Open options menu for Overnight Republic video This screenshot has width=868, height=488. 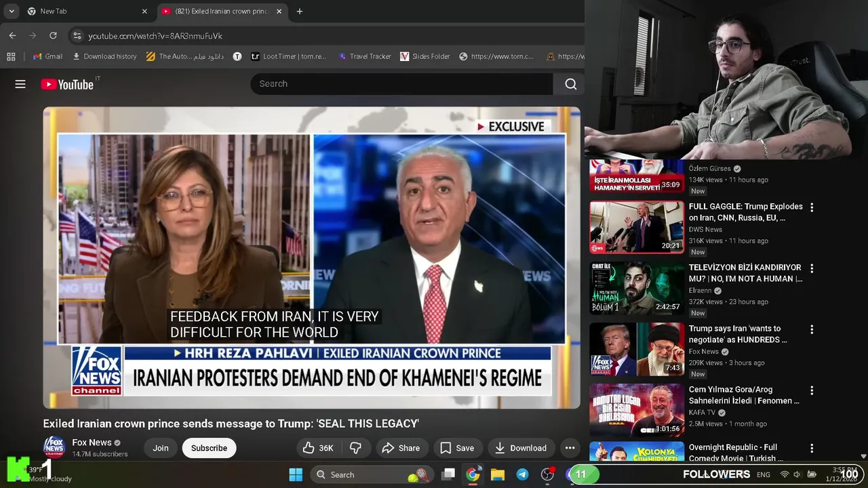point(812,449)
